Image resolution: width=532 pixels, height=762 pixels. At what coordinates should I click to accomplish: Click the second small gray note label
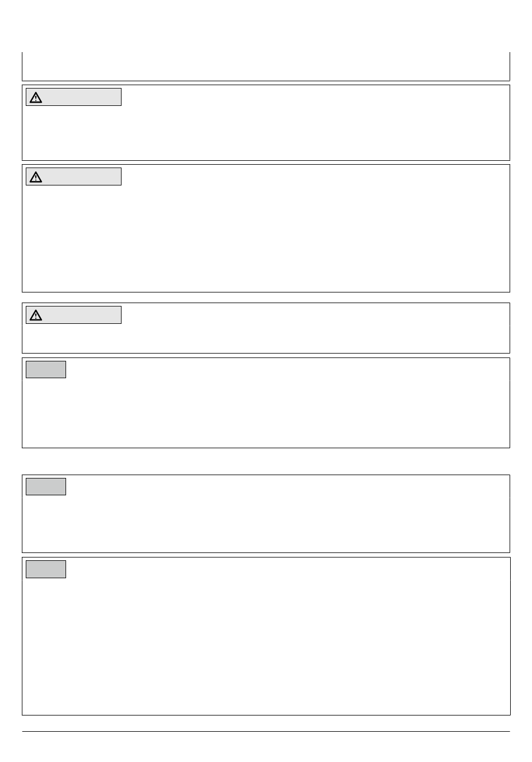[46, 487]
